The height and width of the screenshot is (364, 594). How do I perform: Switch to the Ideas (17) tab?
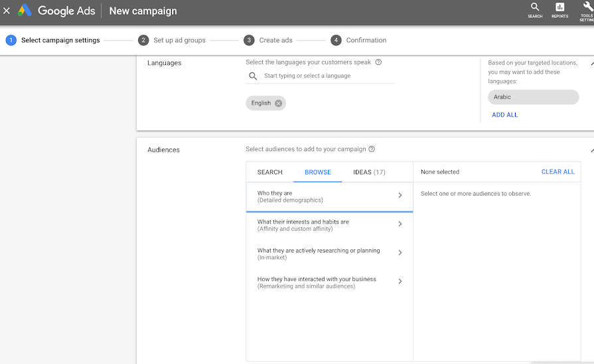point(369,172)
